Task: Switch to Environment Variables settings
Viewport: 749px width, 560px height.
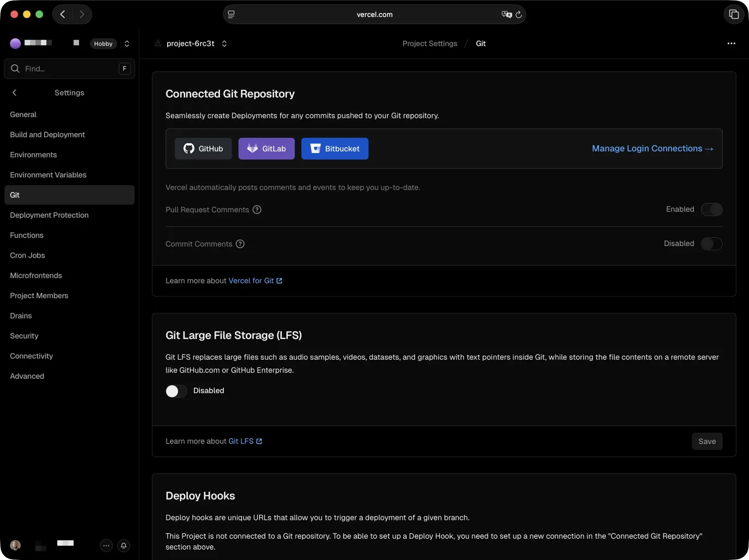Action: [x=48, y=175]
